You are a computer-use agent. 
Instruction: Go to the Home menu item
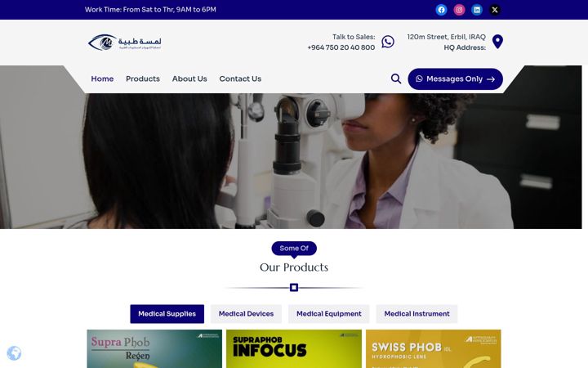coord(102,79)
